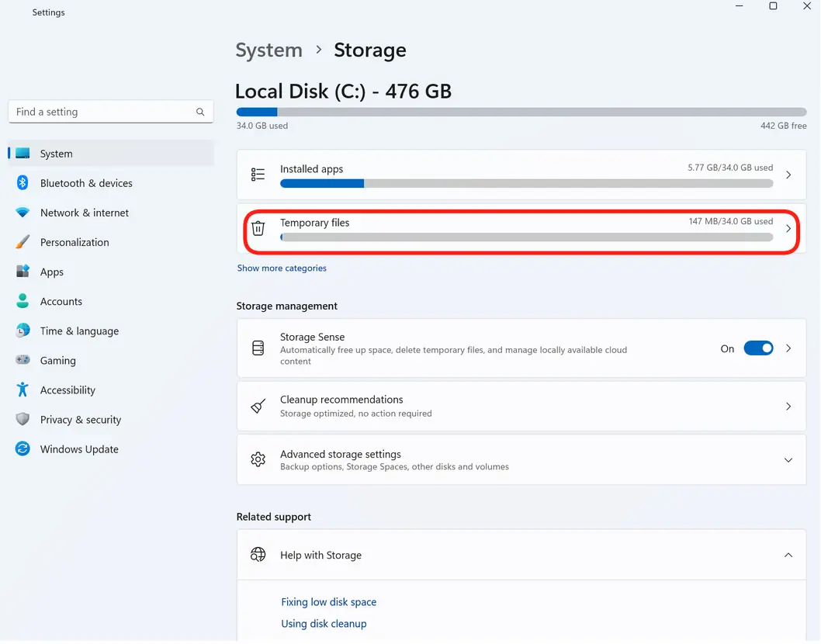This screenshot has height=644, width=821.
Task: Click the search magnifier icon
Action: pos(200,112)
